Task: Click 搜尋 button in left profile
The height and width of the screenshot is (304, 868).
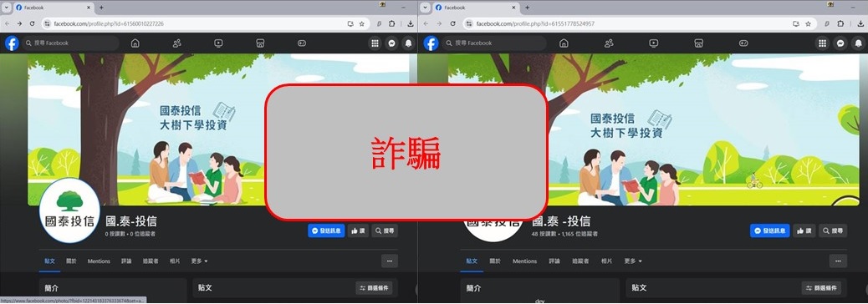Action: point(384,231)
